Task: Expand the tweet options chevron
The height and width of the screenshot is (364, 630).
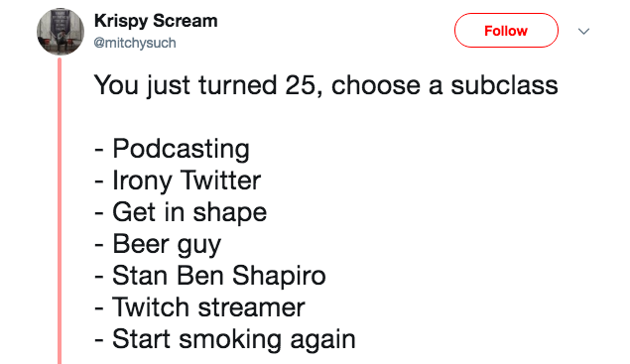Action: 583,32
